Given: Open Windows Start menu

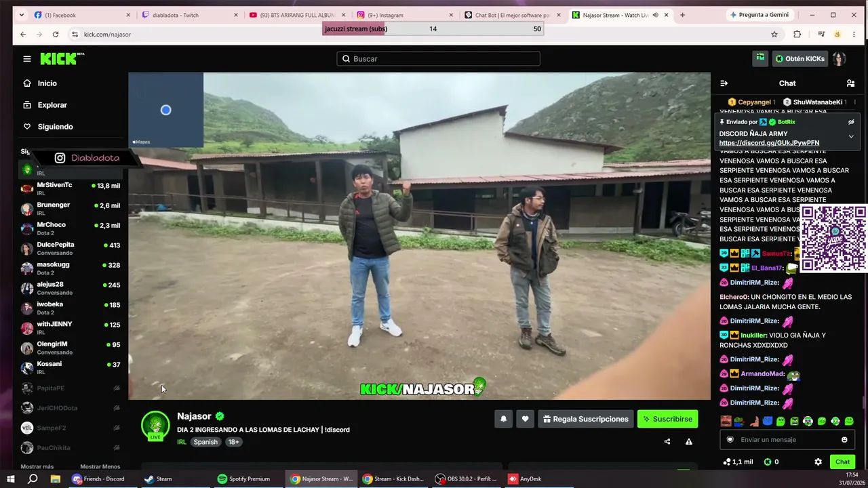Looking at the screenshot, I should [x=12, y=479].
